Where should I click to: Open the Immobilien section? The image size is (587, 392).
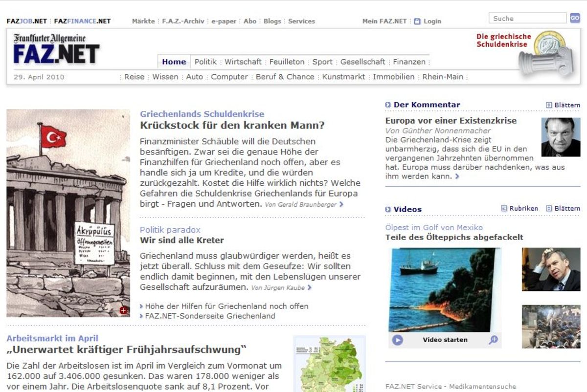pyautogui.click(x=394, y=77)
